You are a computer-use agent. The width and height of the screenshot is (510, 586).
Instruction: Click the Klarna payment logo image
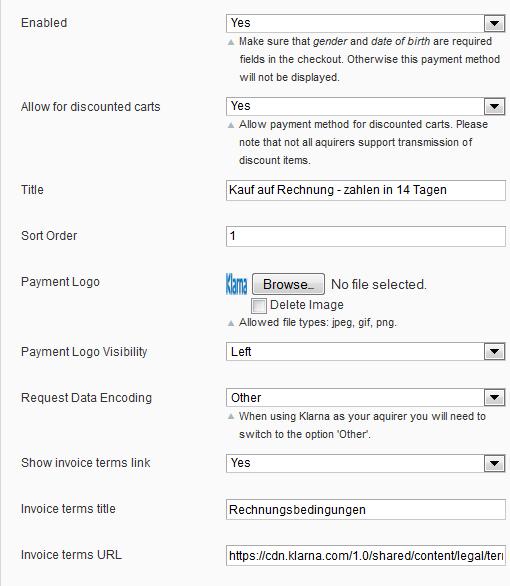tap(237, 284)
